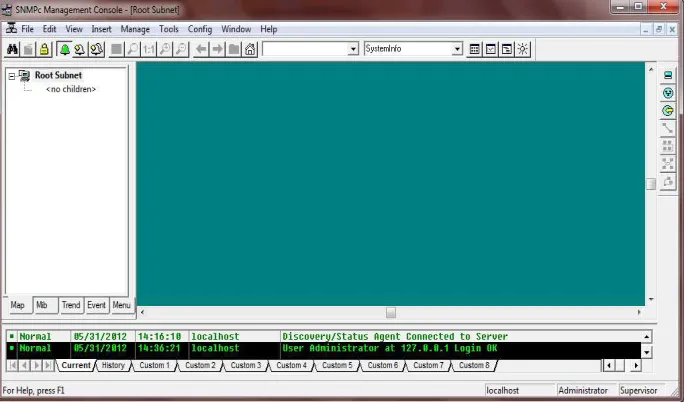Collapse the Root Subnet tree node
Image resolution: width=686 pixels, height=402 pixels.
coord(12,76)
